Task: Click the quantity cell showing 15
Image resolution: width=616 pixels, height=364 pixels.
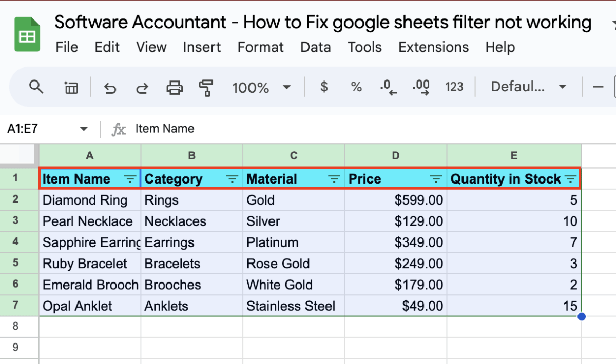Action: [514, 306]
